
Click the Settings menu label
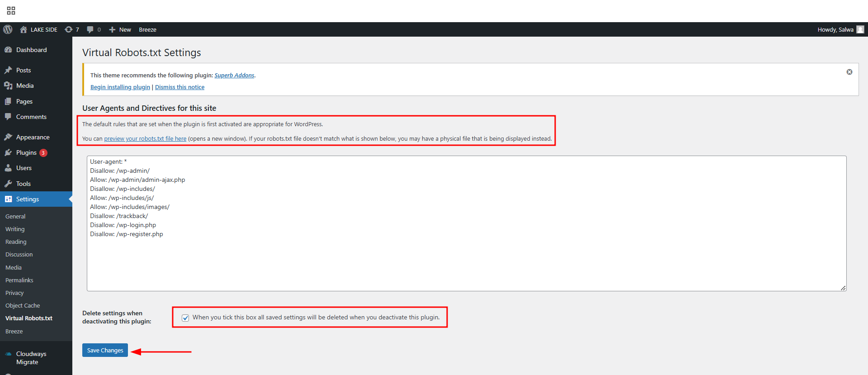tap(28, 199)
